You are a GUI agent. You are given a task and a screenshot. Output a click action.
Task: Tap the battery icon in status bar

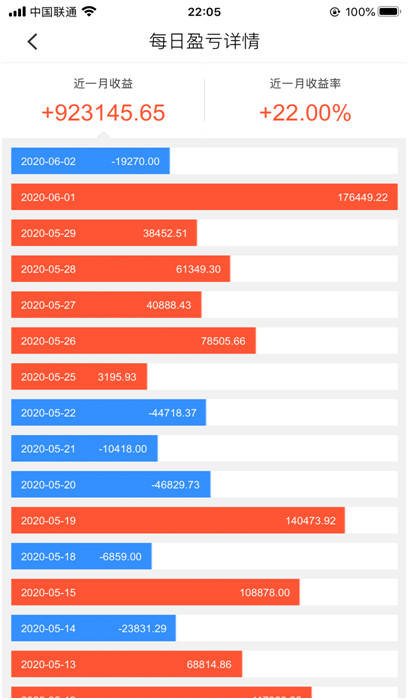389,12
